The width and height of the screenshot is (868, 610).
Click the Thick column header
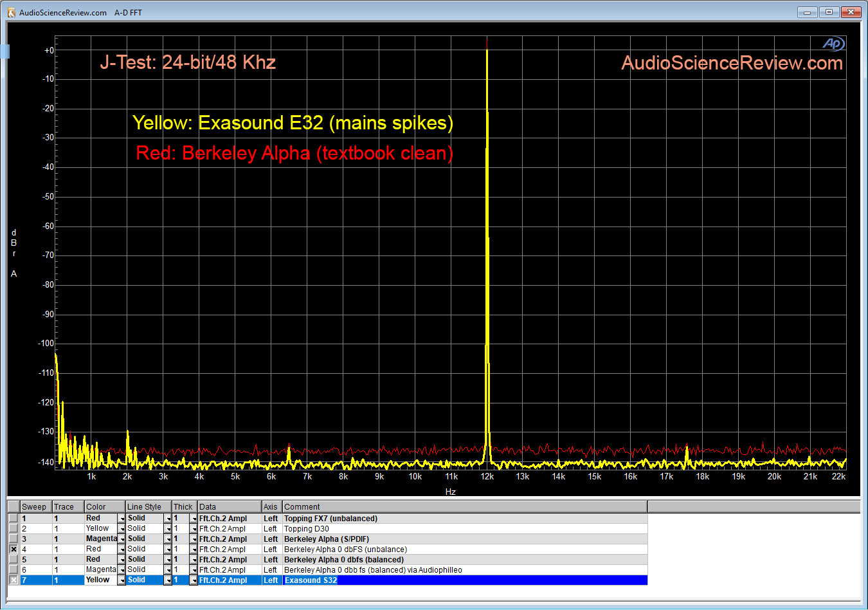click(x=185, y=507)
